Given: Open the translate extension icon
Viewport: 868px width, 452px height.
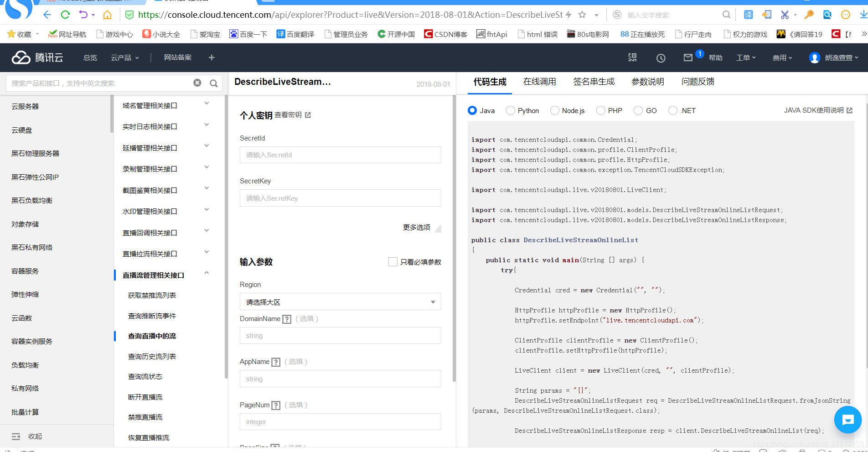Looking at the screenshot, I should click(749, 15).
